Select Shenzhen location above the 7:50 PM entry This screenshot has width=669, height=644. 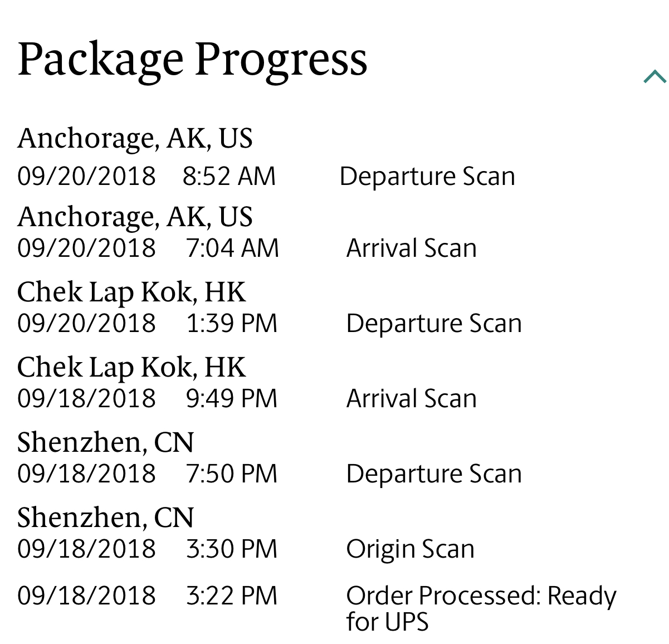coord(105,442)
